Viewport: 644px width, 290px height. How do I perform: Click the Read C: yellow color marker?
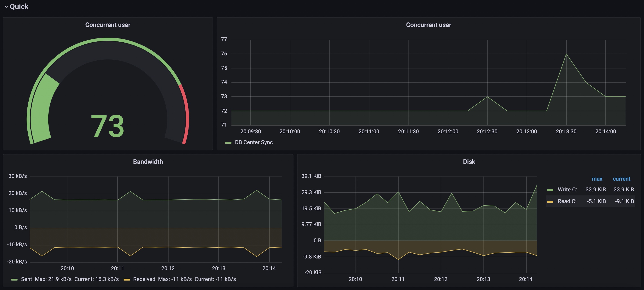click(x=550, y=202)
